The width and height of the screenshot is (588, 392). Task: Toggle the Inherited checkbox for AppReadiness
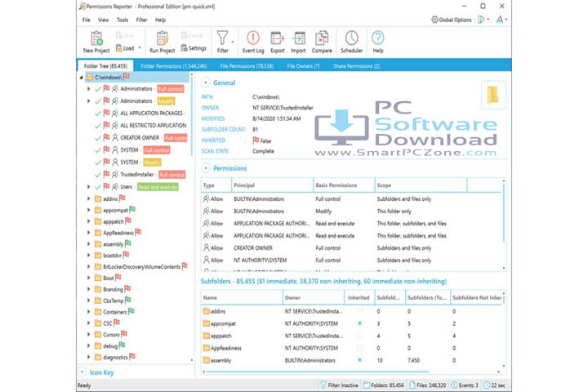coord(359,348)
